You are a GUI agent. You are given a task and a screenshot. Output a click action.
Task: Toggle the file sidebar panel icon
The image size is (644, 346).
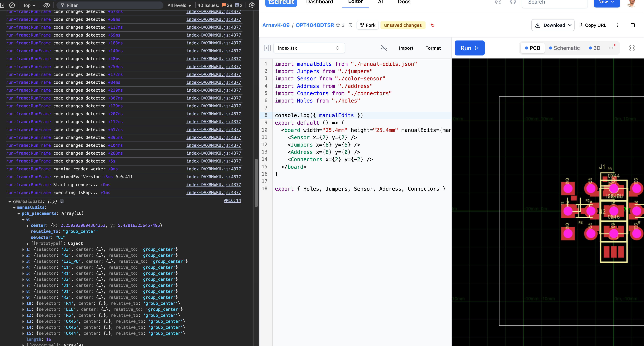click(x=267, y=48)
